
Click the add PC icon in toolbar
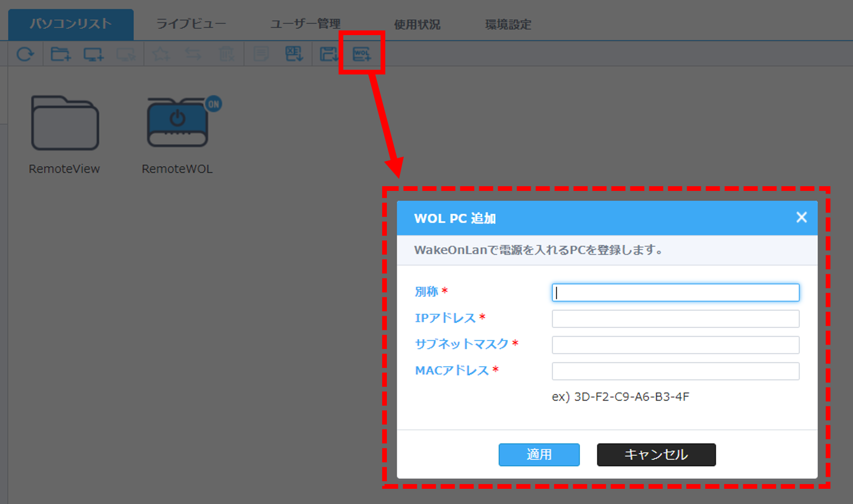[x=93, y=53]
